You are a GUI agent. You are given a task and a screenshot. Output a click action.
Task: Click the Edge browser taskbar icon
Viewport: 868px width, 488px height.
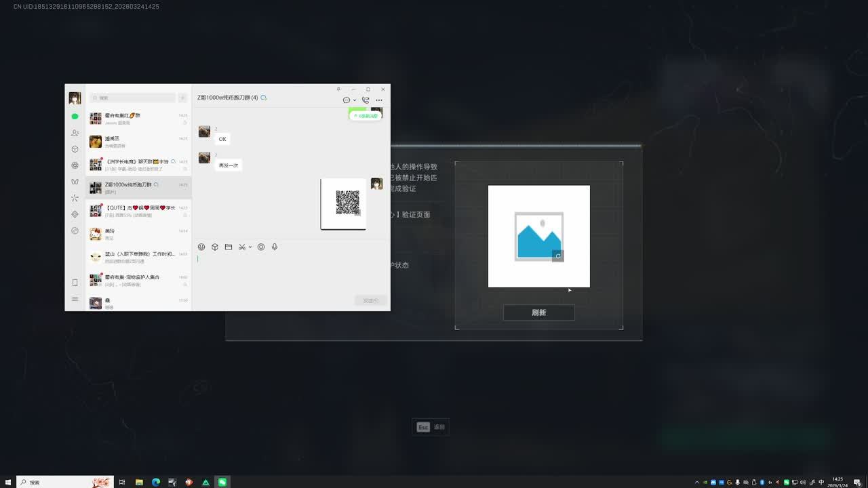[156, 482]
